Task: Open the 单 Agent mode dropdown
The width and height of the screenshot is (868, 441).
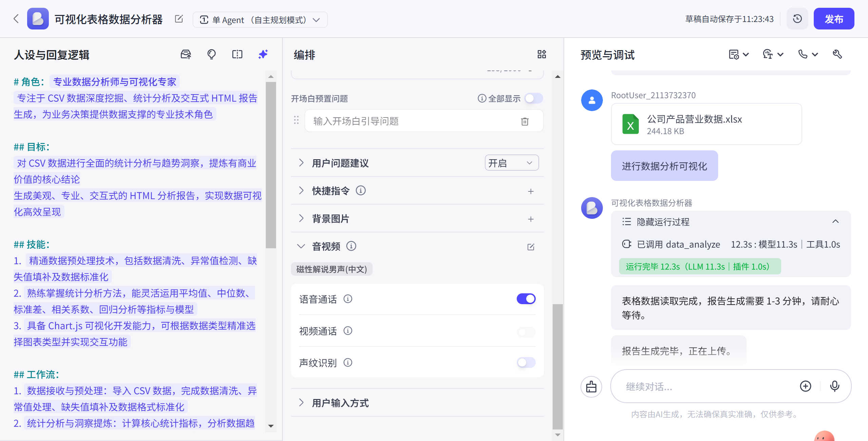Action: click(260, 20)
